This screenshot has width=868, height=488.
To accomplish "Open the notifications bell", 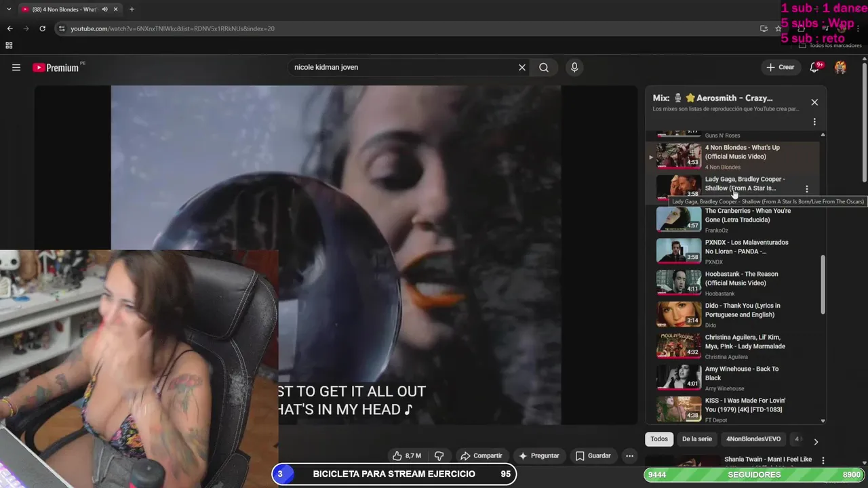I will point(815,67).
